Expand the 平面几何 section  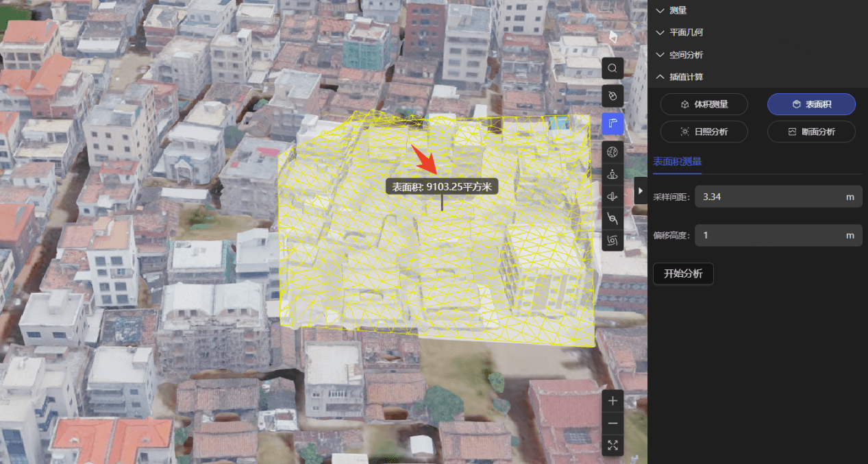tap(686, 32)
